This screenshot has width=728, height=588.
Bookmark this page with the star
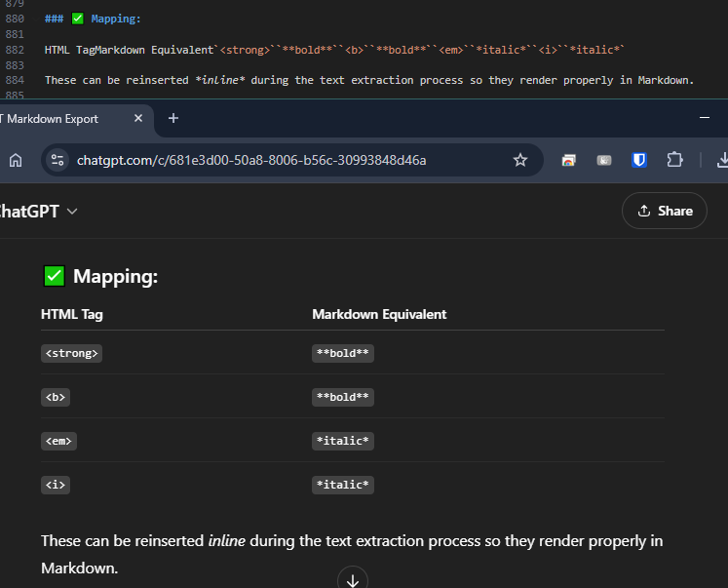(520, 160)
